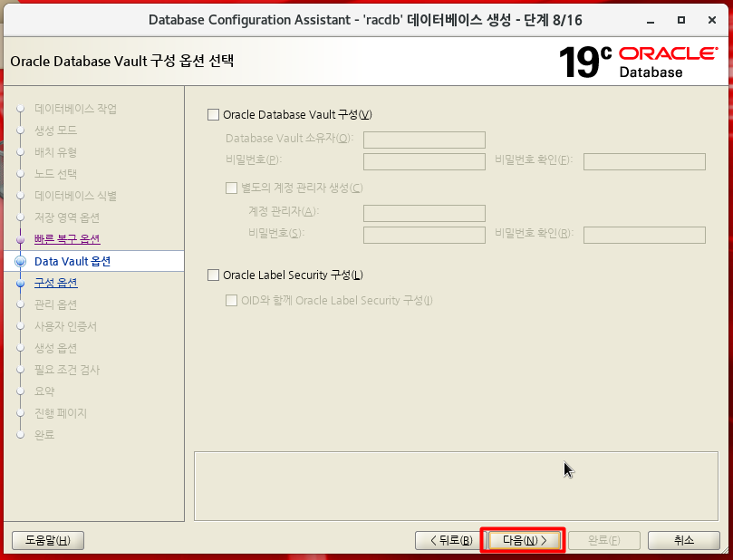
Task: Go to next step with 다음(N) button
Action: pos(525,540)
